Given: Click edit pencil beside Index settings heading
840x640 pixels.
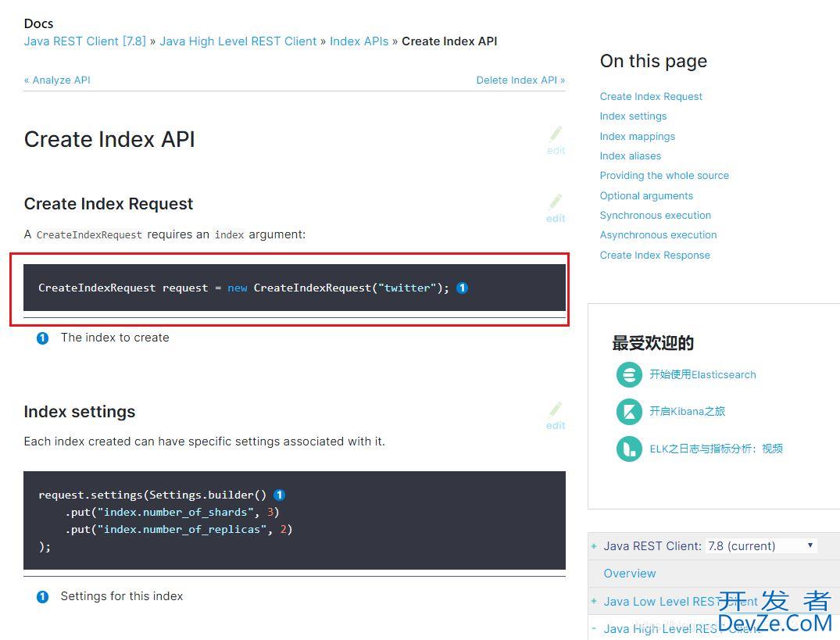Looking at the screenshot, I should pos(556,416).
